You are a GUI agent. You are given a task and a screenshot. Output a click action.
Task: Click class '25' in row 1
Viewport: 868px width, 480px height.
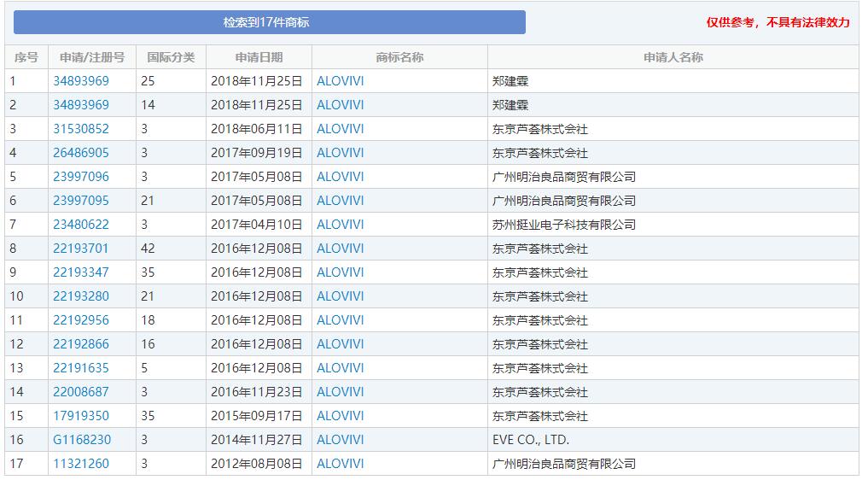(148, 81)
